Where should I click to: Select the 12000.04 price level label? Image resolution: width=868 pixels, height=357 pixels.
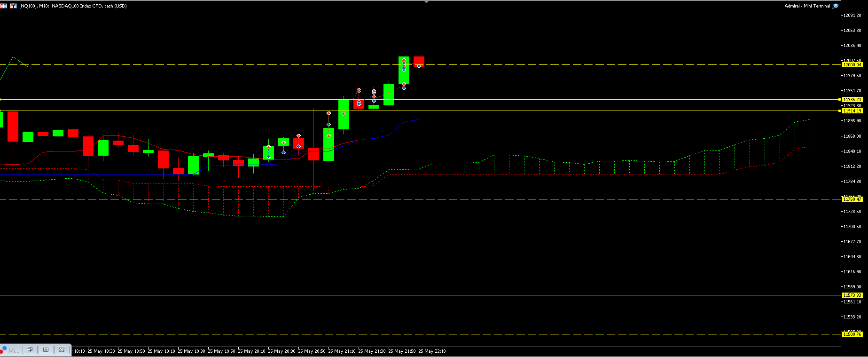(x=852, y=65)
